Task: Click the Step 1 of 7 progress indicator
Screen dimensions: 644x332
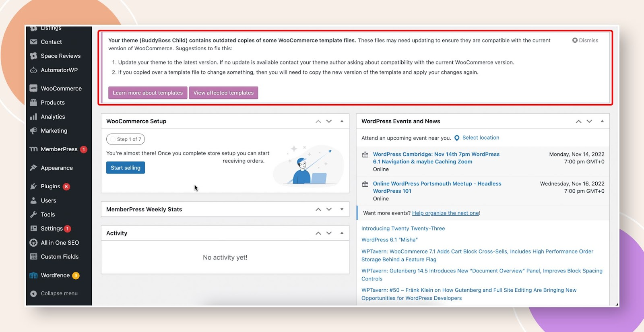Action: 126,139
